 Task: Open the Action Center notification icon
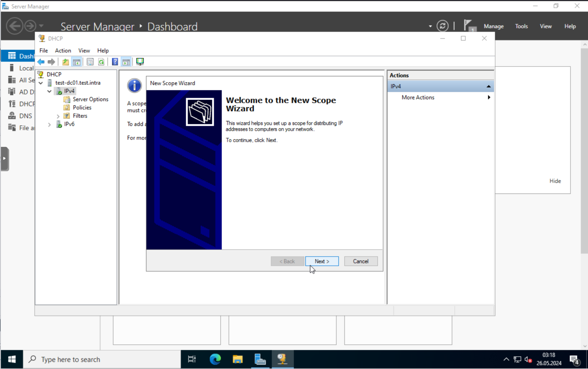coord(575,360)
